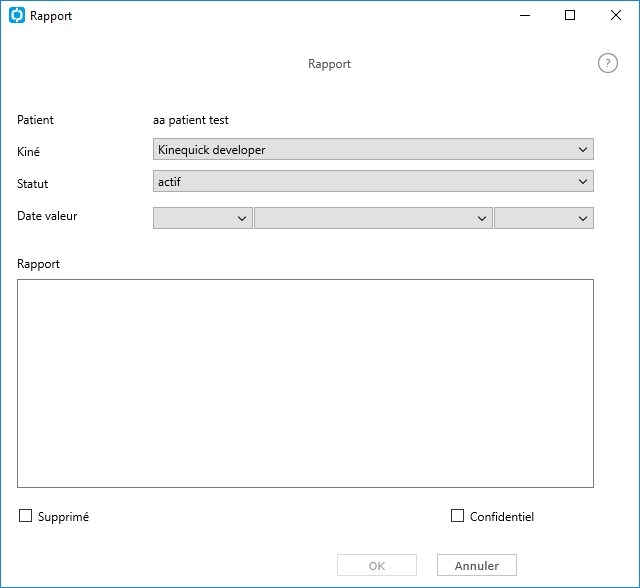Open the first Date valeur day dropdown
Screen dimensions: 640x588
pos(202,218)
